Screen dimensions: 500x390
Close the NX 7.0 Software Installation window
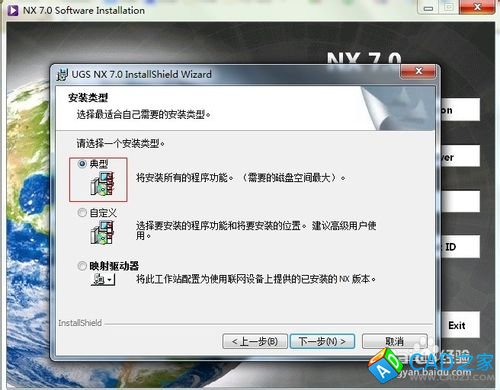click(477, 7)
